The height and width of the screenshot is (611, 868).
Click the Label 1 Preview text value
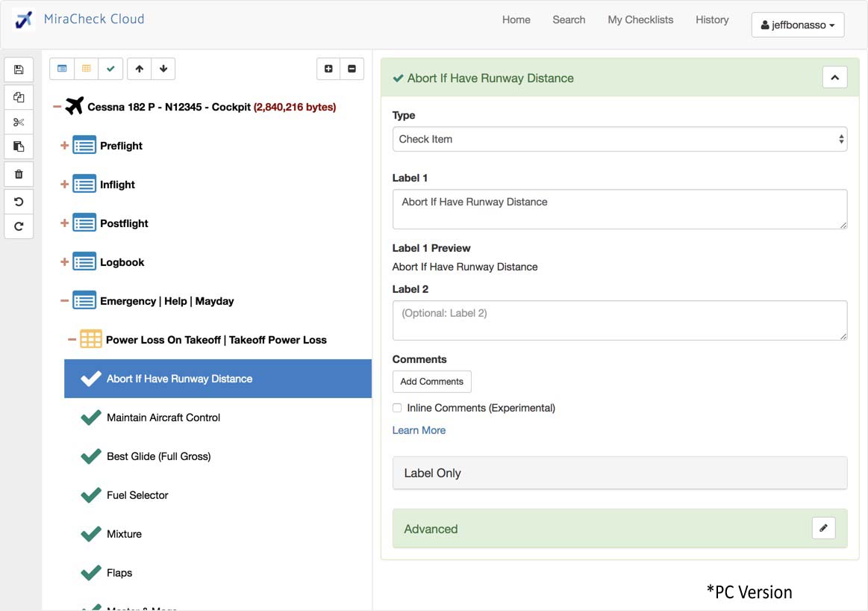[464, 267]
